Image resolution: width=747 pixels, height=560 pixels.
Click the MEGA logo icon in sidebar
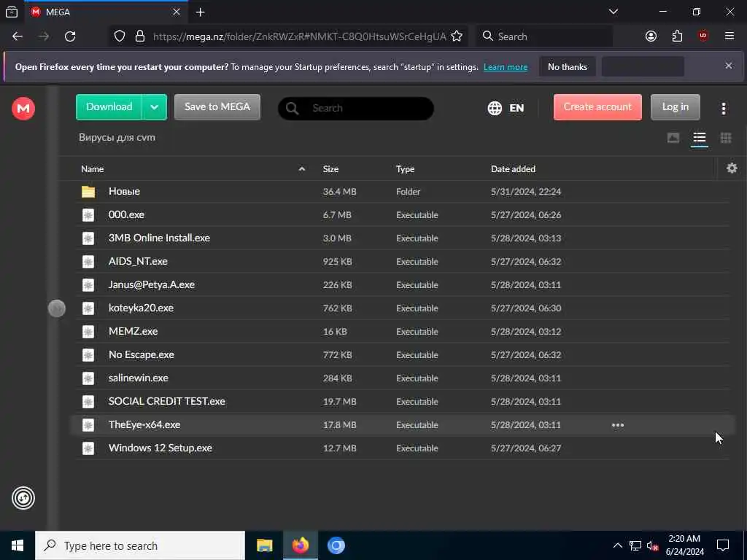click(23, 108)
